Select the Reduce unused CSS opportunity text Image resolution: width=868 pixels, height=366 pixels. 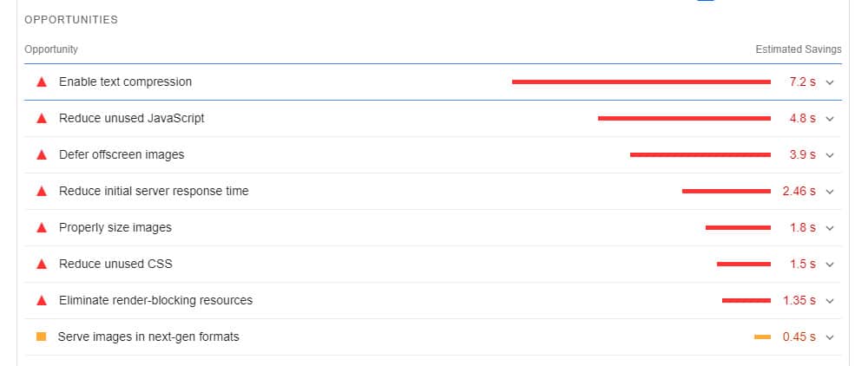[115, 265]
